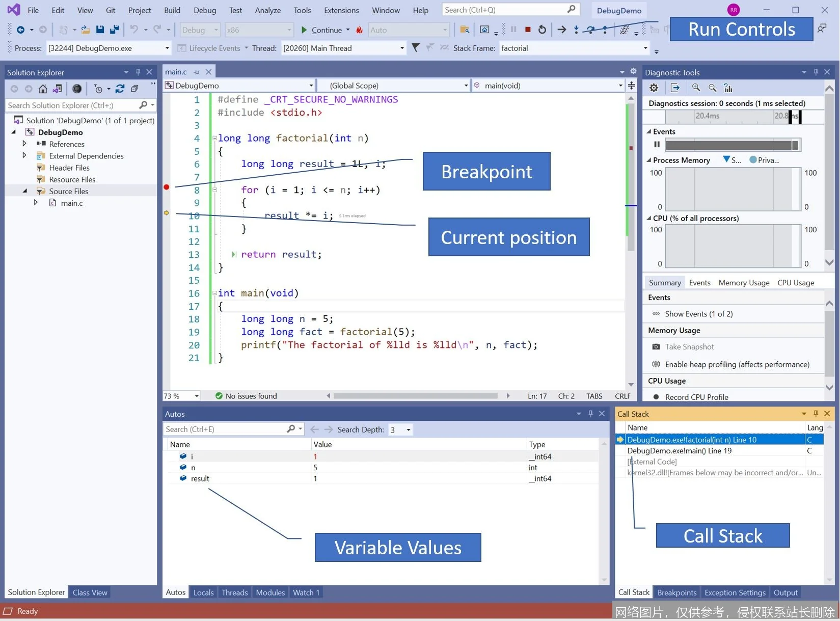Click the Diagnostic Tools export output icon

click(675, 88)
